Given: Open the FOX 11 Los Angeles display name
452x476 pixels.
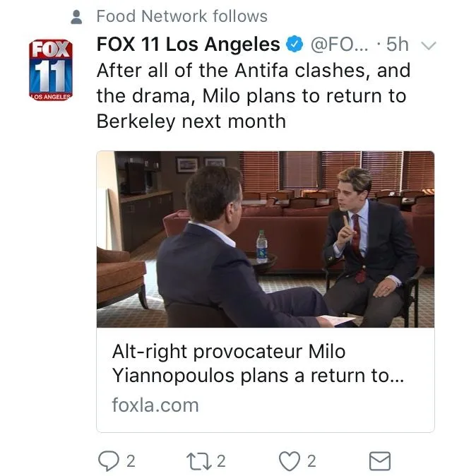Looking at the screenshot, I should click(x=188, y=44).
